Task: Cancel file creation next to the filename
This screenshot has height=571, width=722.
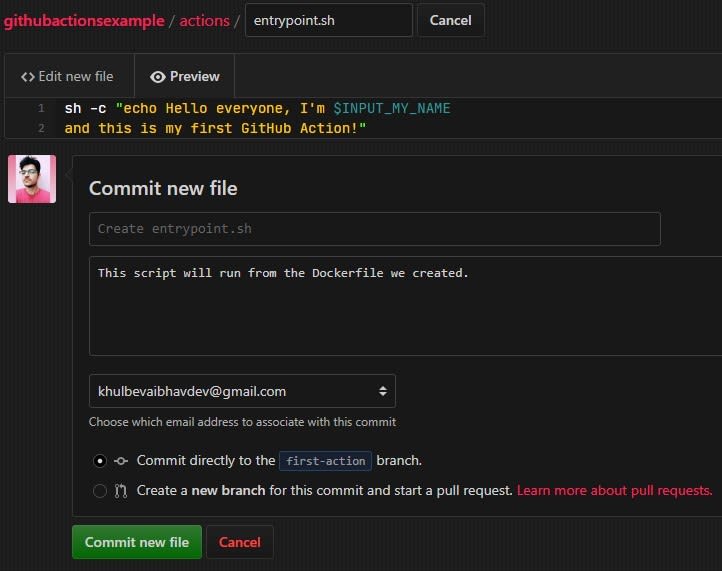Action: tap(450, 20)
